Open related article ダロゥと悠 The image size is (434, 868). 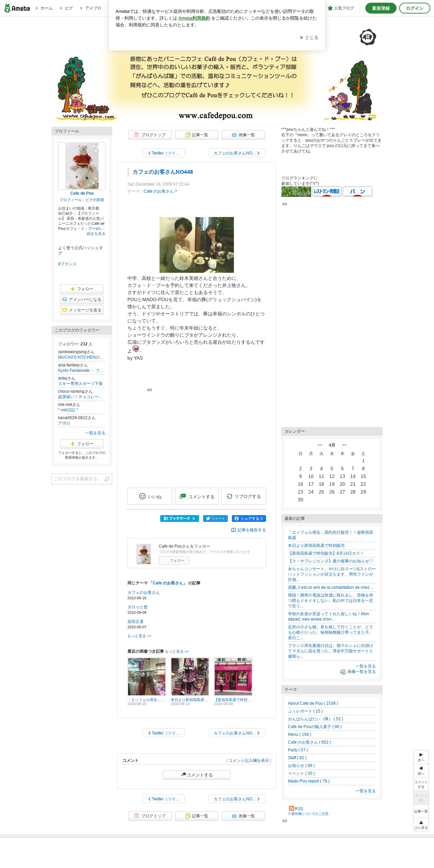[x=138, y=607]
